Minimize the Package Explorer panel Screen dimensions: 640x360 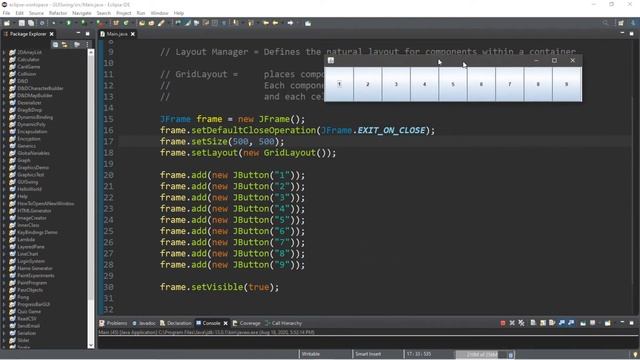pyautogui.click(x=78, y=33)
